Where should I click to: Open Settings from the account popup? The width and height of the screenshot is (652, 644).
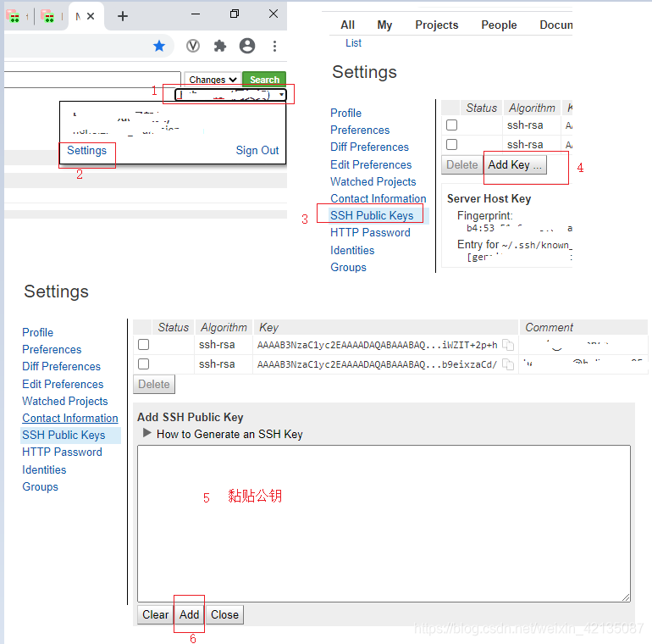pyautogui.click(x=86, y=150)
